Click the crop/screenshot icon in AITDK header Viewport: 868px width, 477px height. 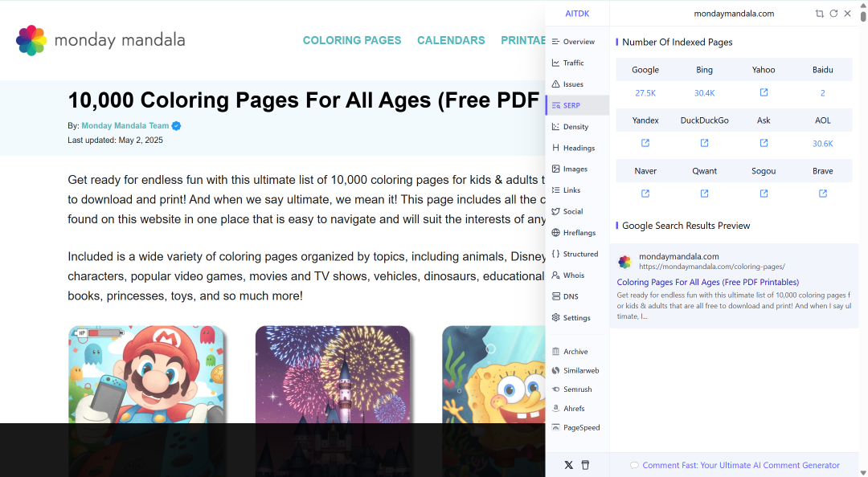[819, 14]
